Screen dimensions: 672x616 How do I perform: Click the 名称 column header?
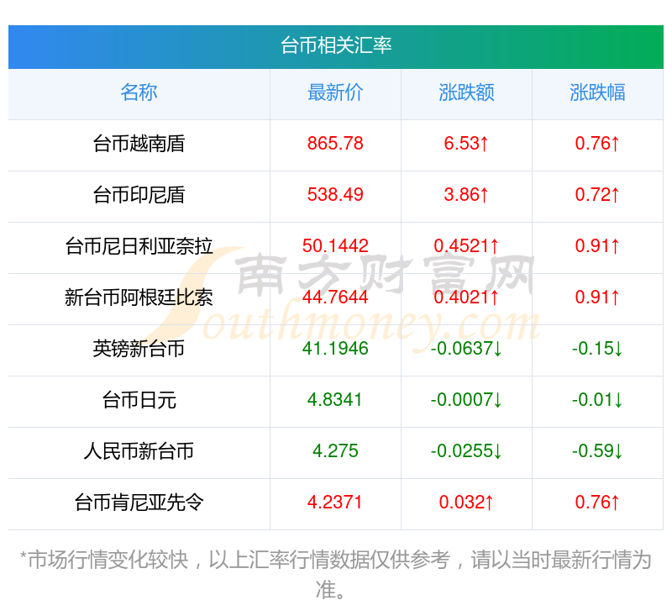click(x=139, y=92)
